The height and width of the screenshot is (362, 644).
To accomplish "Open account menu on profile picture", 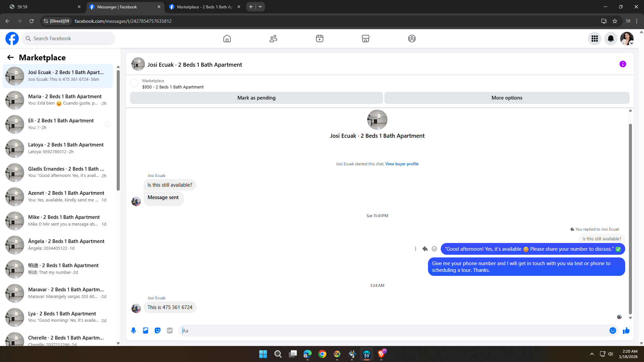I will click(x=627, y=39).
